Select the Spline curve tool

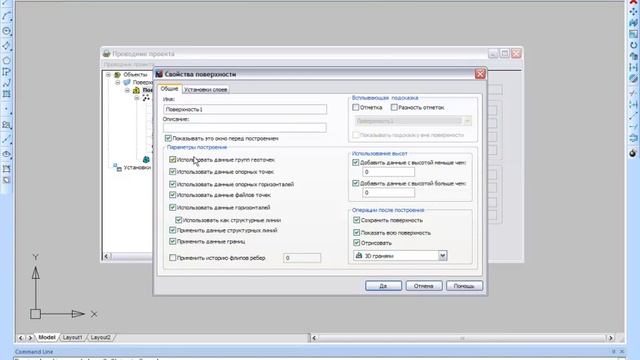point(6,83)
